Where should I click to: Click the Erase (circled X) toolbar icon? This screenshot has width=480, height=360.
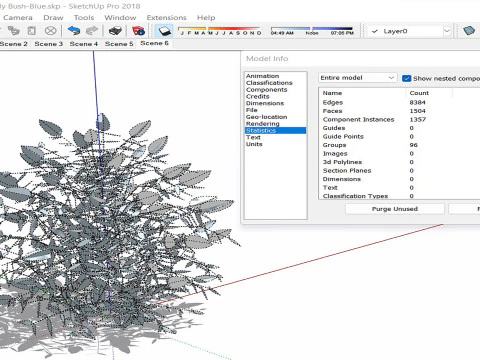point(50,31)
